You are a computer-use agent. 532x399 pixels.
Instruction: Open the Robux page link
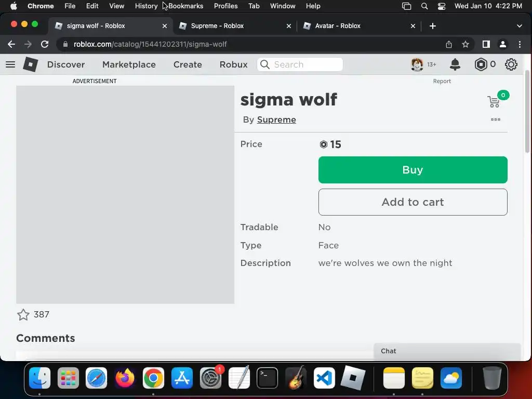tap(233, 64)
